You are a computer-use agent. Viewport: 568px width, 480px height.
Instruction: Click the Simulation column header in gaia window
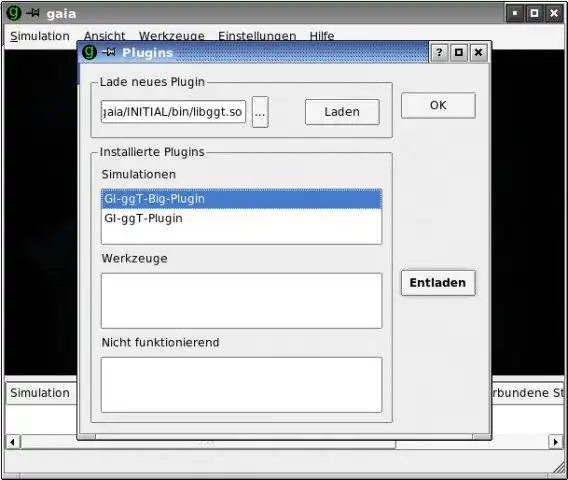click(41, 393)
